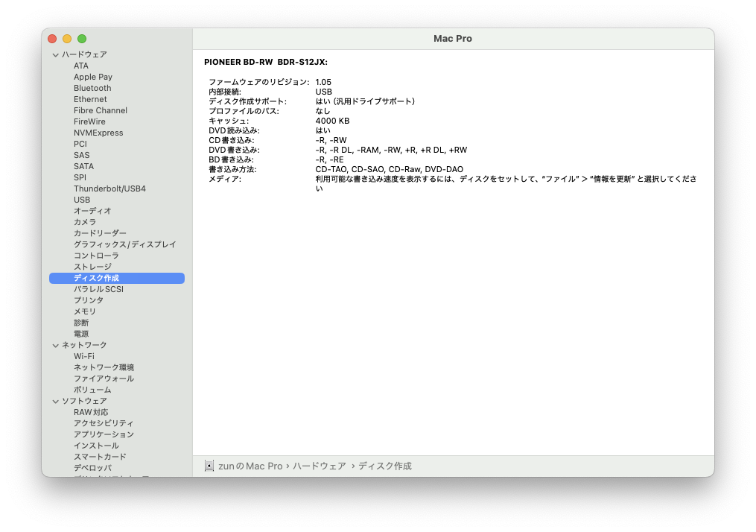Click the Mac Pro computer icon in path bar
The image size is (756, 532).
click(209, 466)
